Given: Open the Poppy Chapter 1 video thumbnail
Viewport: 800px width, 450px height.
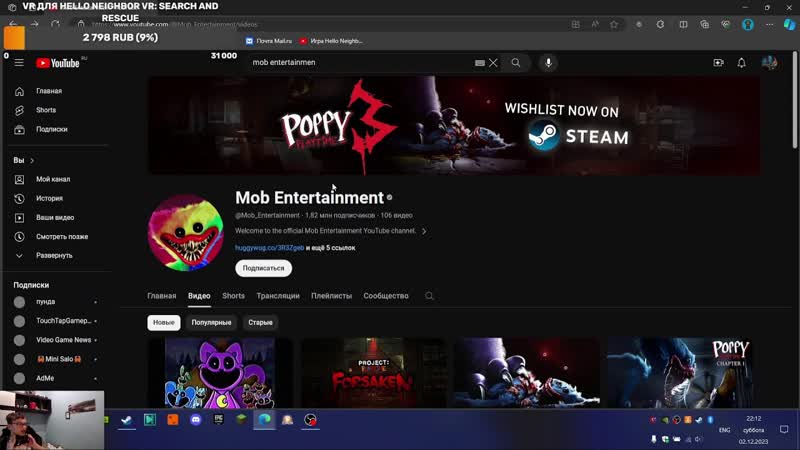Looking at the screenshot, I should [x=679, y=372].
